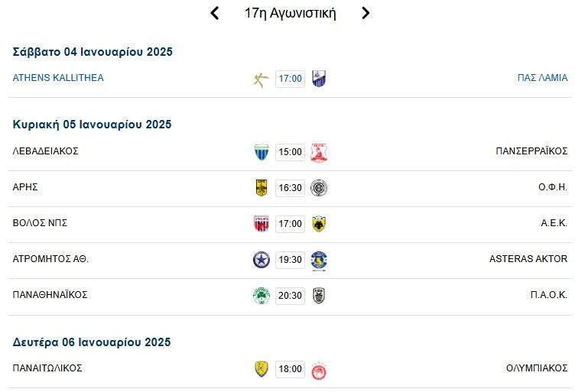Click the PAS Lamia team crest

(x=319, y=79)
